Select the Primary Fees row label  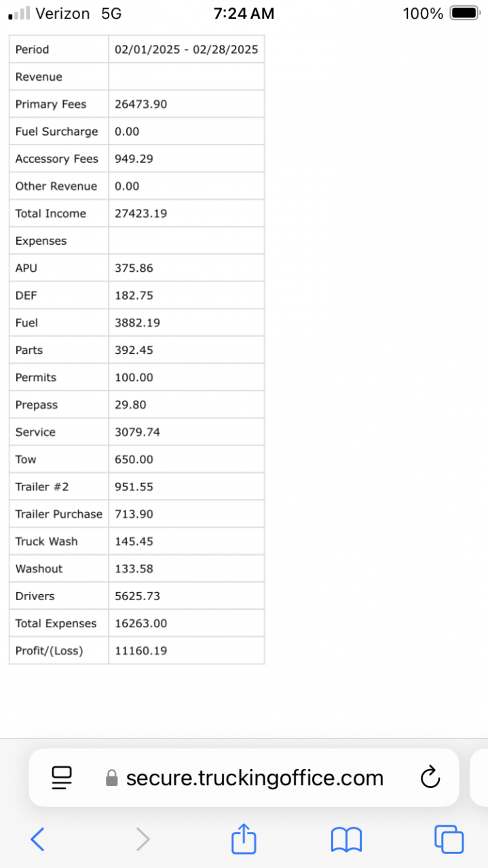(x=51, y=104)
